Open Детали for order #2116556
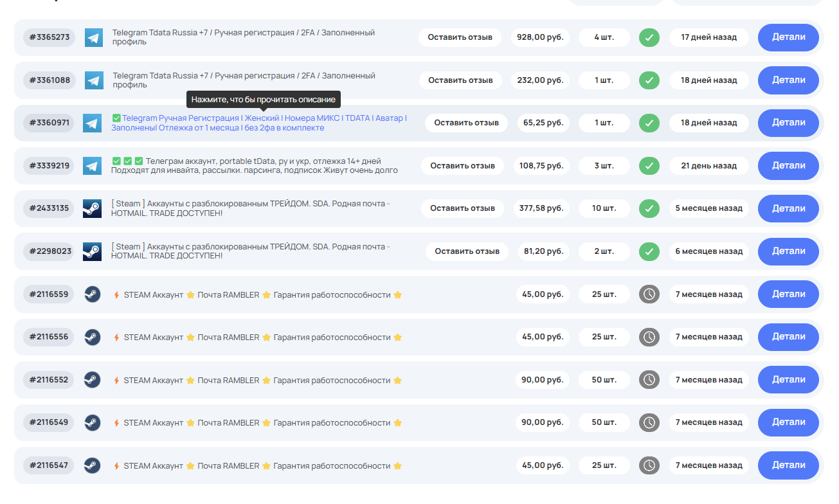This screenshot has width=839, height=504. 788,337
